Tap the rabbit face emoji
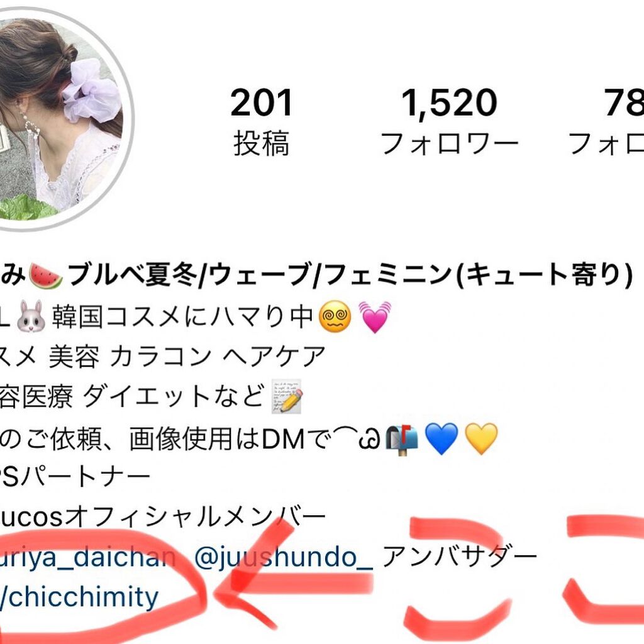This screenshot has width=644, height=644. (31, 316)
